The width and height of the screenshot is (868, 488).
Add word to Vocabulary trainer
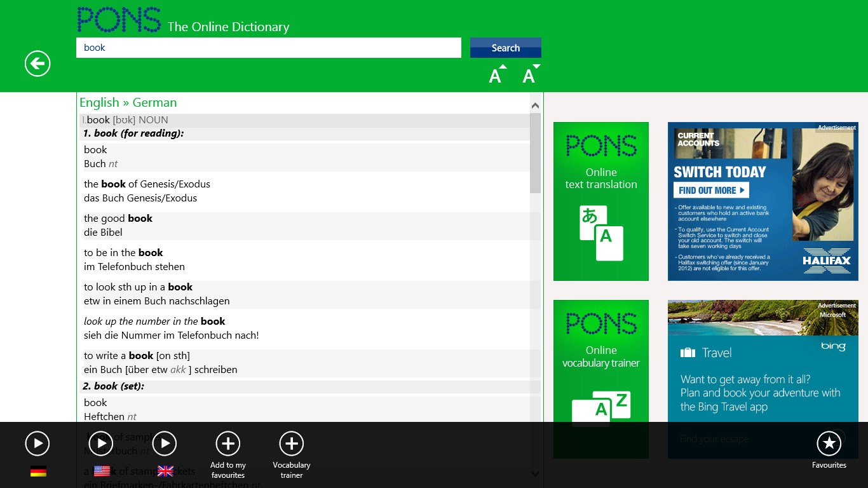click(292, 444)
